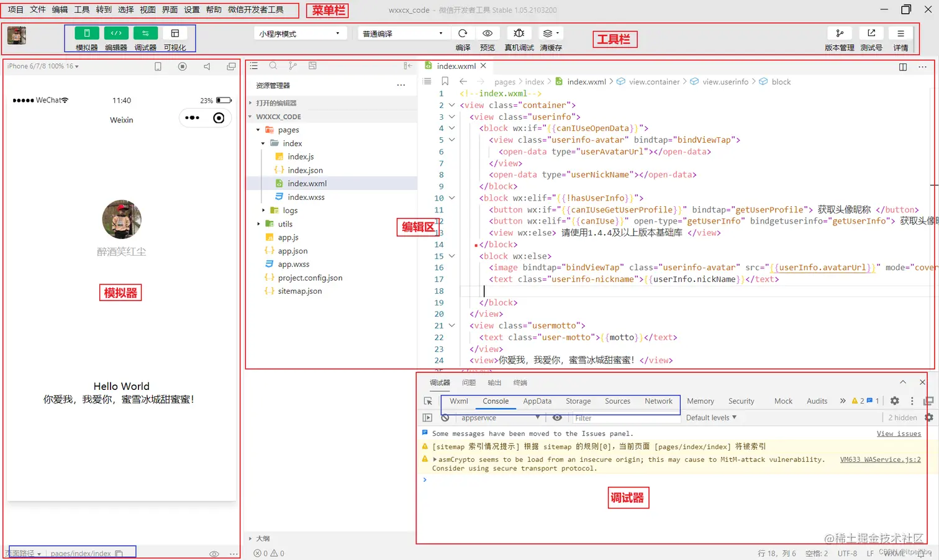Open the Default levels dropdown

click(x=711, y=418)
